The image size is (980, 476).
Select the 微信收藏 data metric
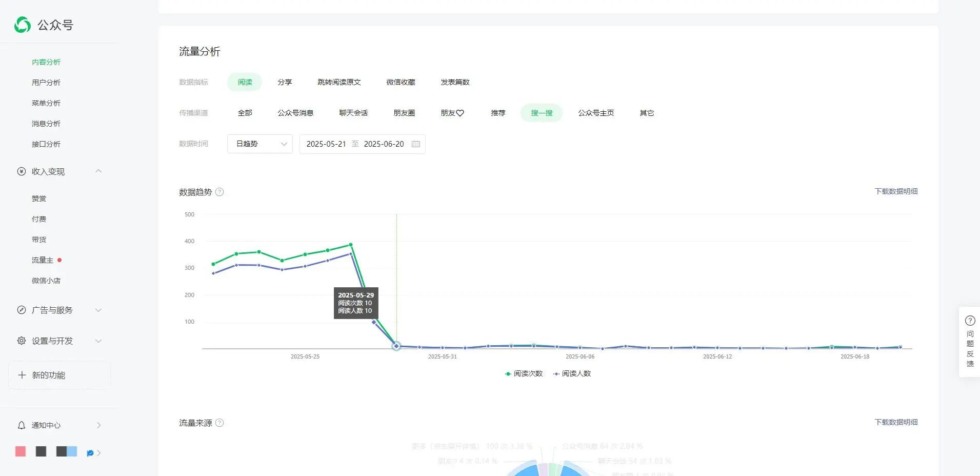[401, 82]
